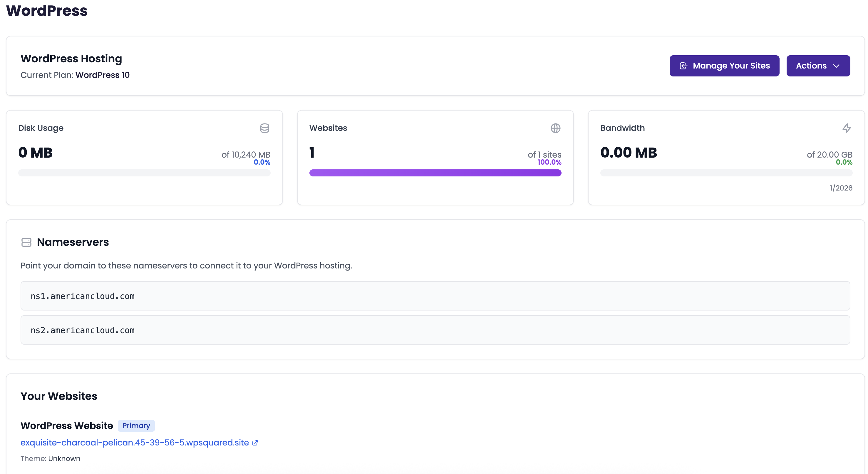Select the ns1.americancloud.com nameserver field

point(435,296)
